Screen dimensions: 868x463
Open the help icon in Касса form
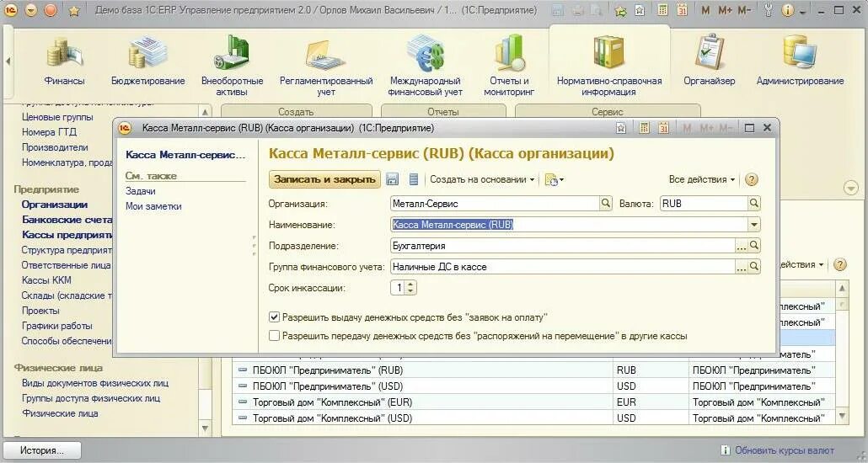tap(751, 179)
